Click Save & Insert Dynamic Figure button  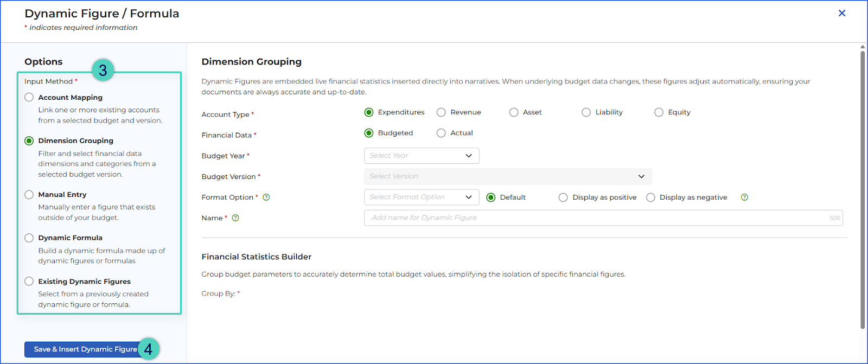click(x=85, y=349)
